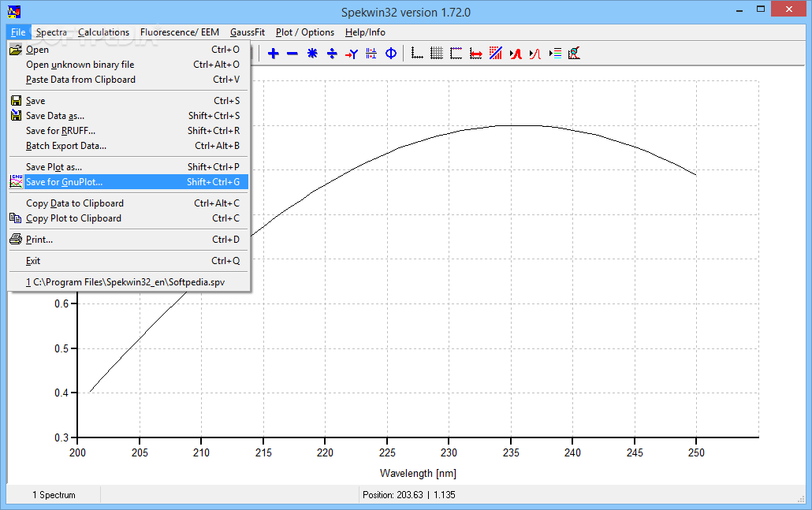This screenshot has width=812, height=510.
Task: Click the blue plus (add) toolbar icon
Action: tap(274, 54)
